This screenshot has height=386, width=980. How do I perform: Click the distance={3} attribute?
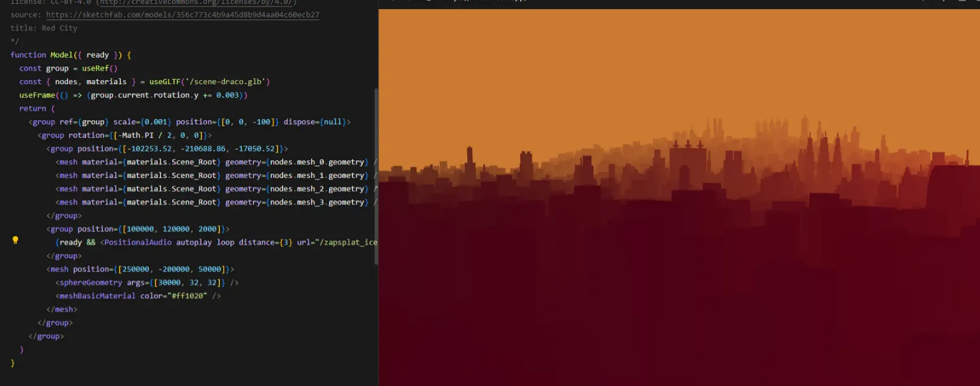(265, 242)
